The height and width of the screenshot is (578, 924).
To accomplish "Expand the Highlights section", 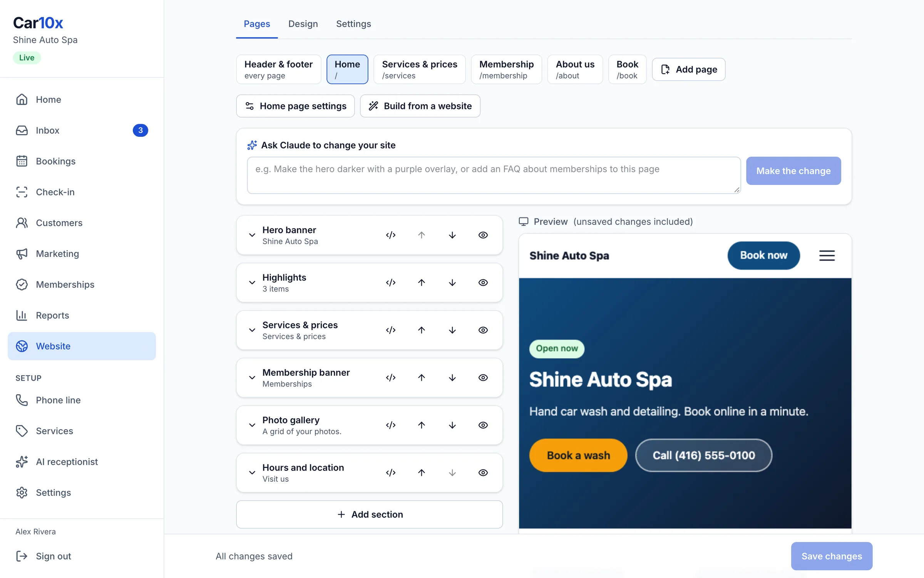I will pos(252,282).
